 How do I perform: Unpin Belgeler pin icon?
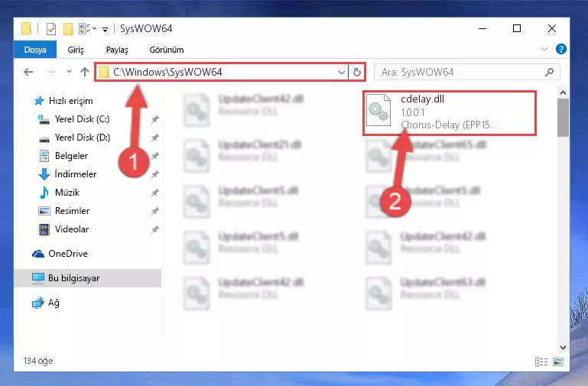click(x=154, y=156)
